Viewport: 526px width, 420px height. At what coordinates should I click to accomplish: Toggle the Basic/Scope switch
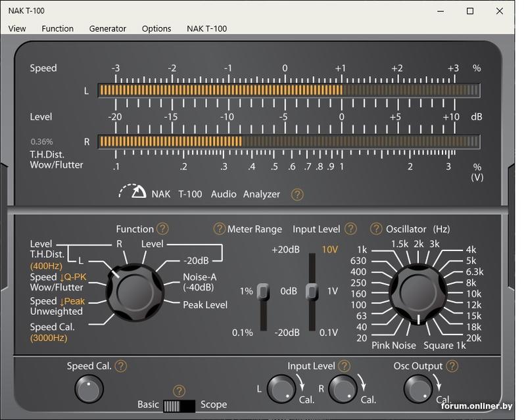coord(179,405)
